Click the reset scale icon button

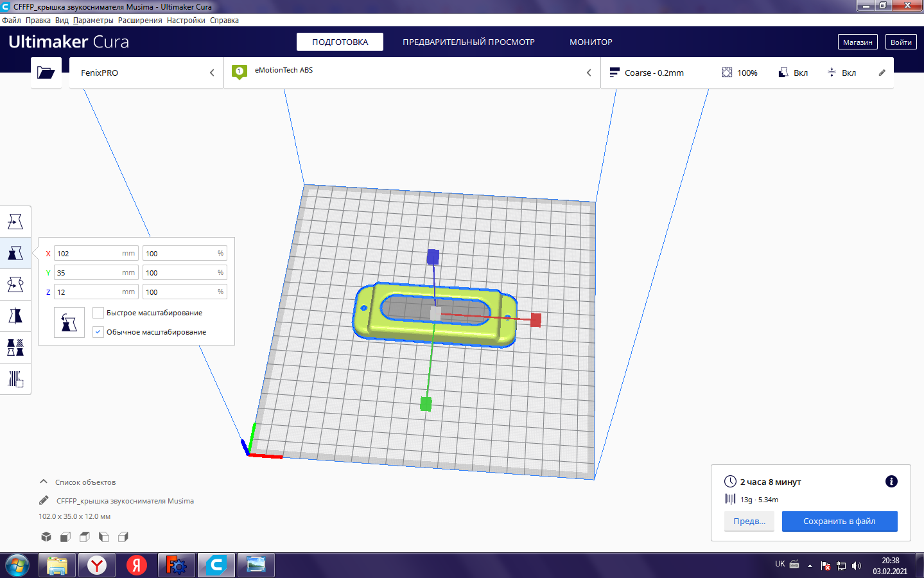pos(69,322)
